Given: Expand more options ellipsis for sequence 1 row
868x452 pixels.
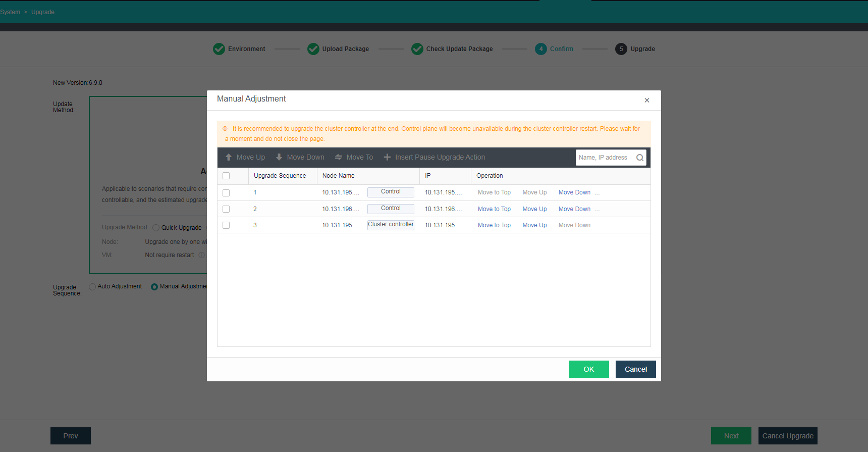Looking at the screenshot, I should pyautogui.click(x=598, y=193).
